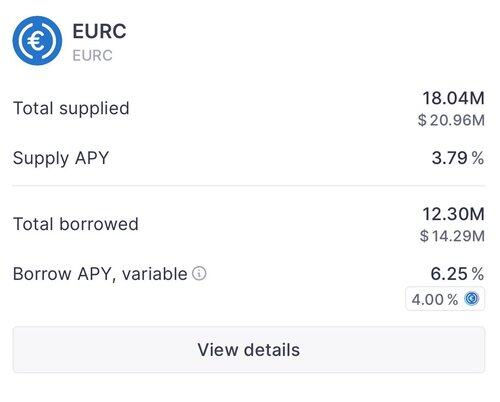Click the $ 14.29M borrowed USD value
500x402 pixels.
(452, 236)
